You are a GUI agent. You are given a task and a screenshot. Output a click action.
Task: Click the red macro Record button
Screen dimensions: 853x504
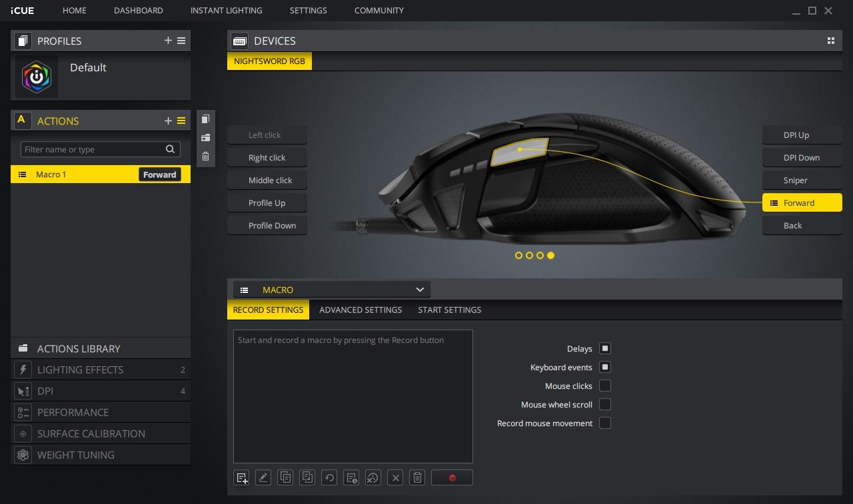tap(452, 477)
